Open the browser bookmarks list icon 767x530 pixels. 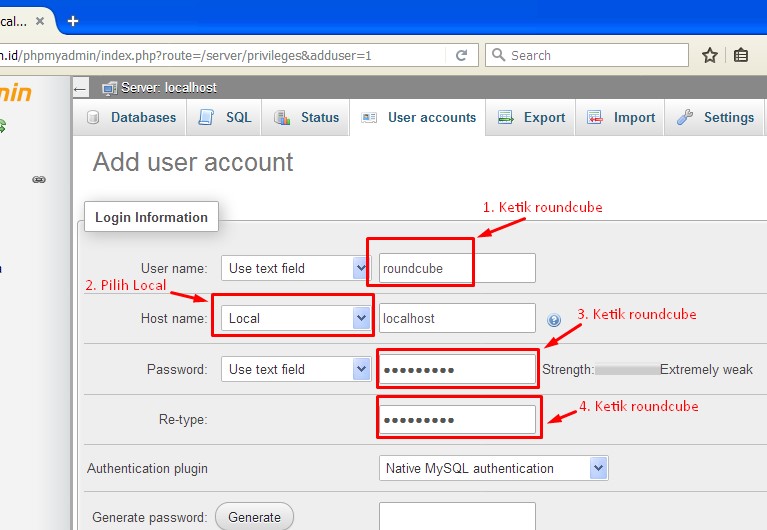coord(740,56)
